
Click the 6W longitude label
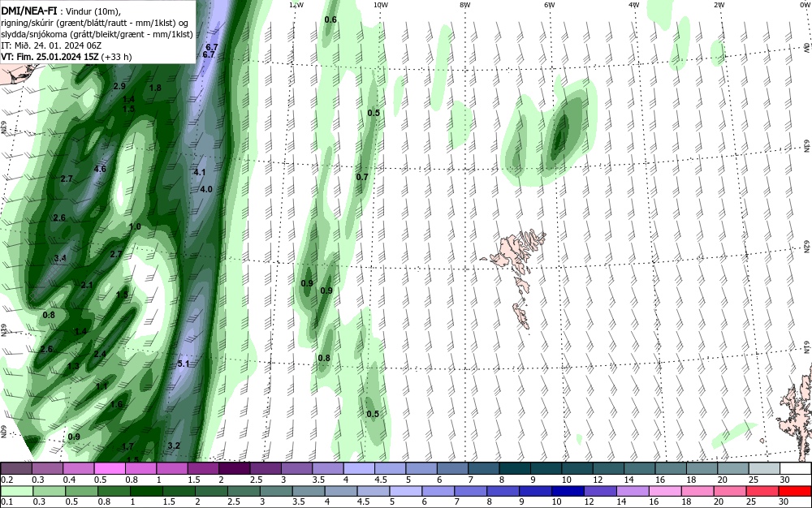(550, 5)
